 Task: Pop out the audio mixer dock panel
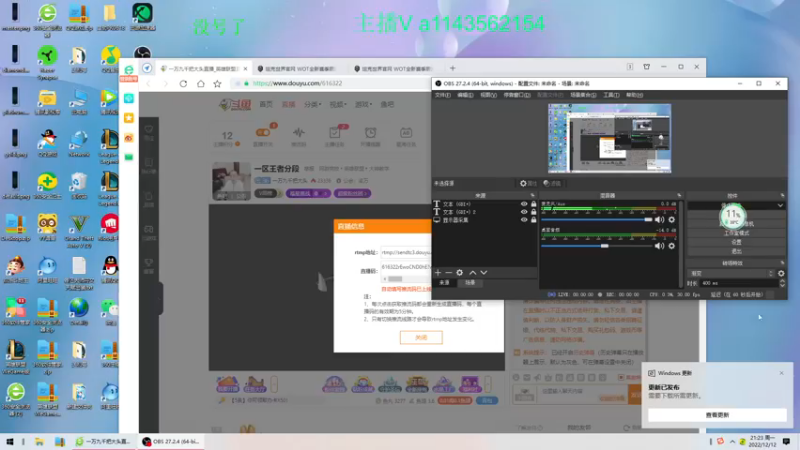679,195
